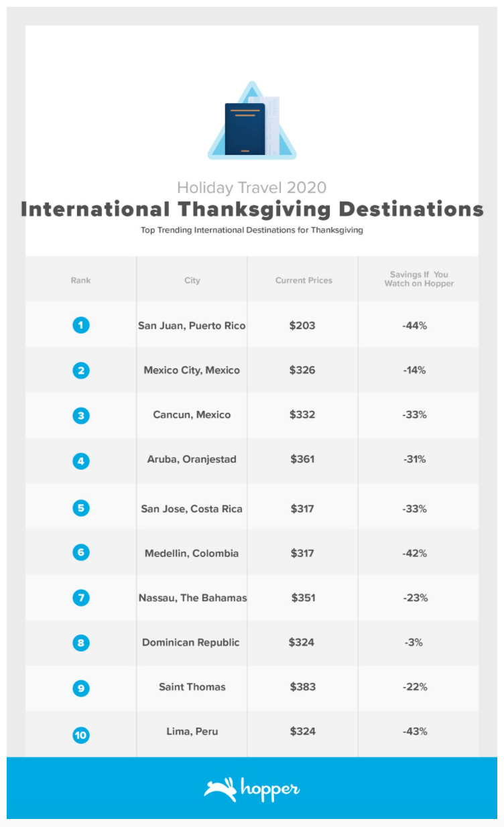Click the Rank column header
The width and height of the screenshot is (504, 827).
(x=80, y=280)
